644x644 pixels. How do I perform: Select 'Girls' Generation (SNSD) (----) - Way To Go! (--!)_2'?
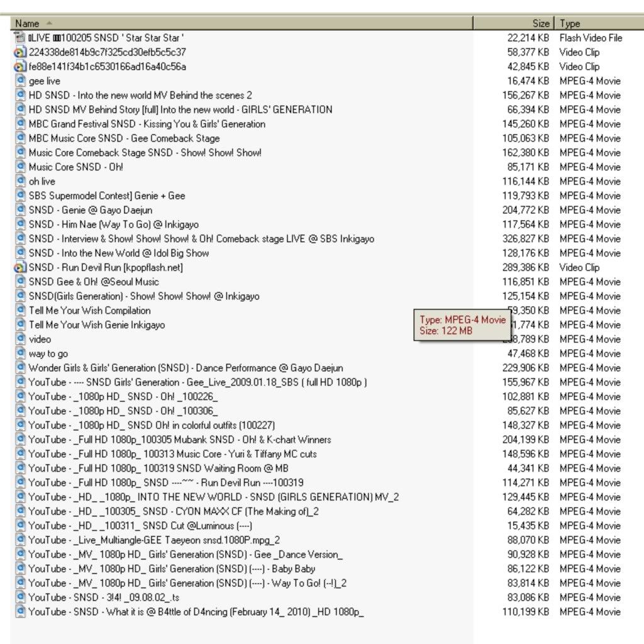(x=187, y=583)
